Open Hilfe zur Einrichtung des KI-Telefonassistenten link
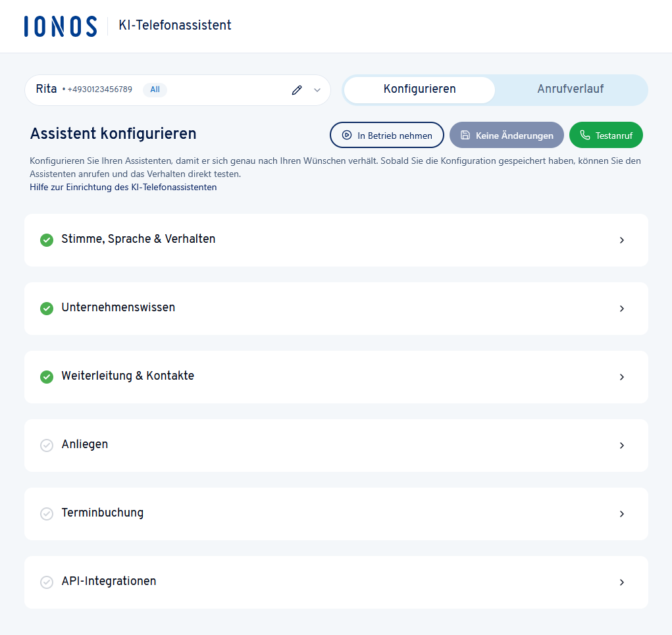This screenshot has width=672, height=635. (x=123, y=188)
